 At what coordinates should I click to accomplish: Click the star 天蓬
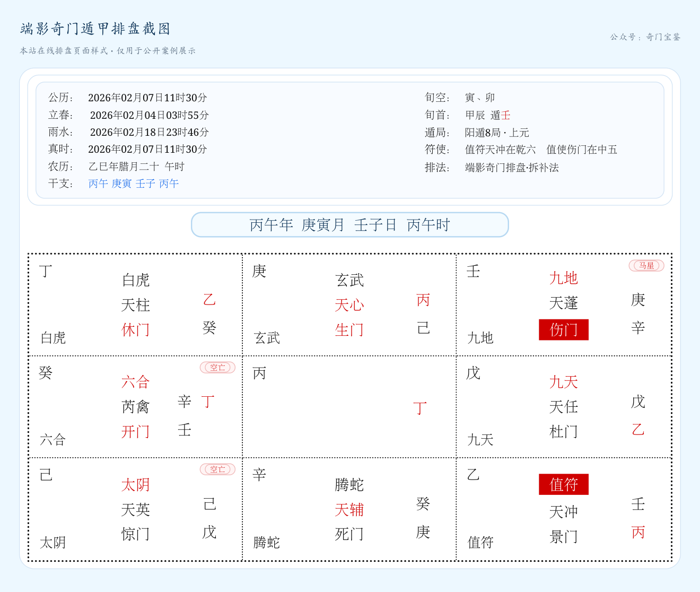(564, 303)
